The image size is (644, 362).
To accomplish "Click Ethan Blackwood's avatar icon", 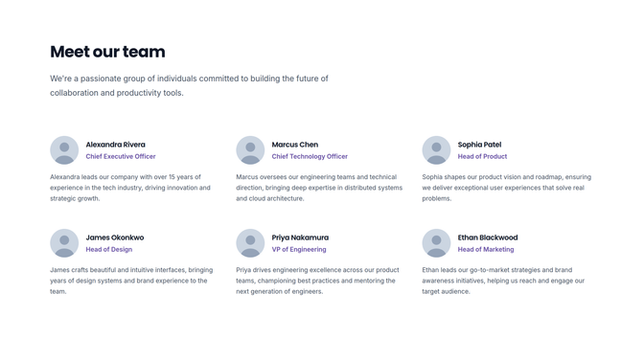I will click(437, 243).
